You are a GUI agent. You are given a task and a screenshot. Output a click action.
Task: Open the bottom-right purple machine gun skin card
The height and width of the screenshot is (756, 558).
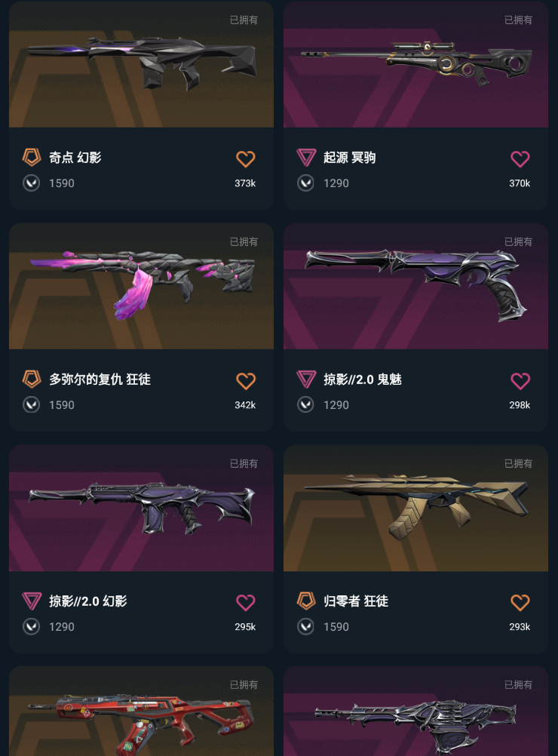(x=415, y=711)
